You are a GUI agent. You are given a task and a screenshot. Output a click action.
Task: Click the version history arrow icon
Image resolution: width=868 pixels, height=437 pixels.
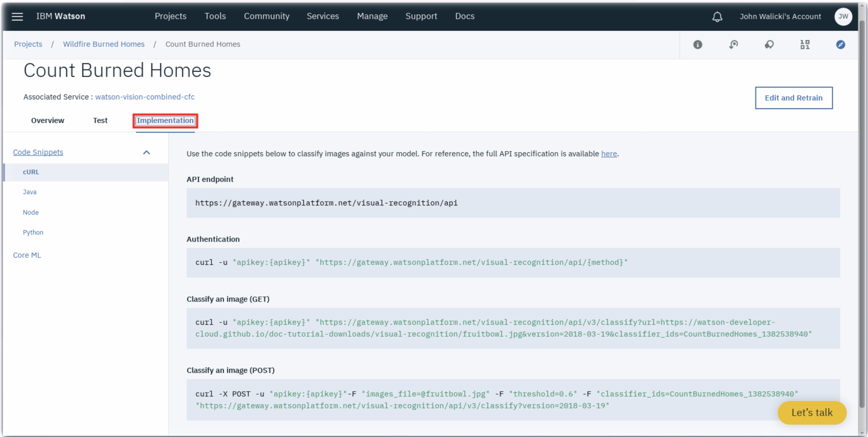click(x=733, y=44)
